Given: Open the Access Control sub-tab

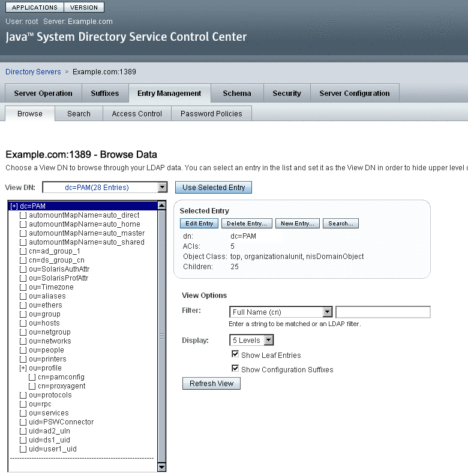Looking at the screenshot, I should (x=137, y=113).
